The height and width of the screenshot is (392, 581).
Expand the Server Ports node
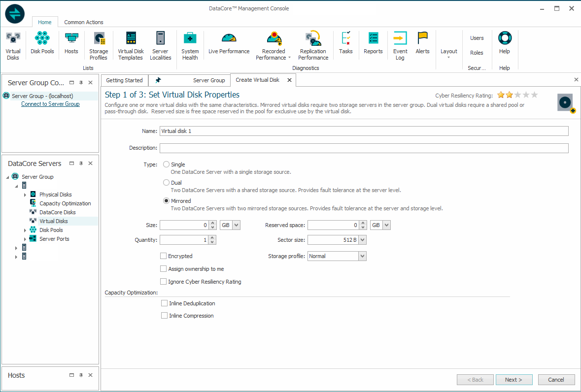25,239
